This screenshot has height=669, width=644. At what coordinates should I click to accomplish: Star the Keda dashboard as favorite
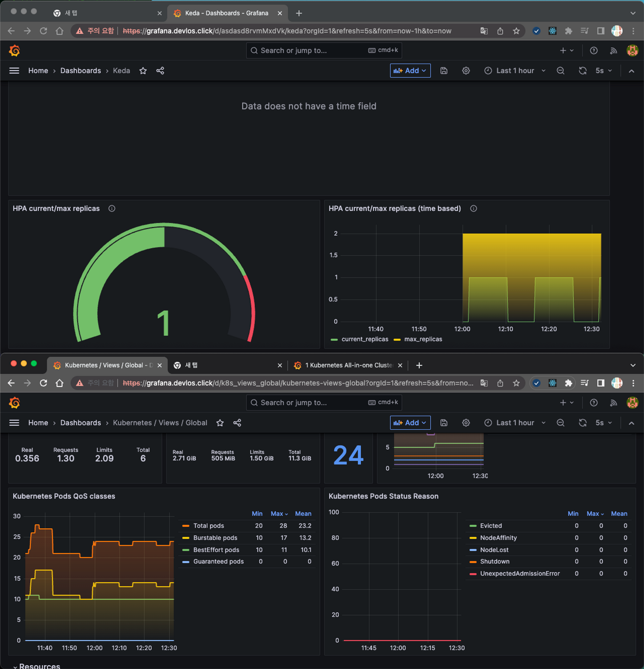143,71
